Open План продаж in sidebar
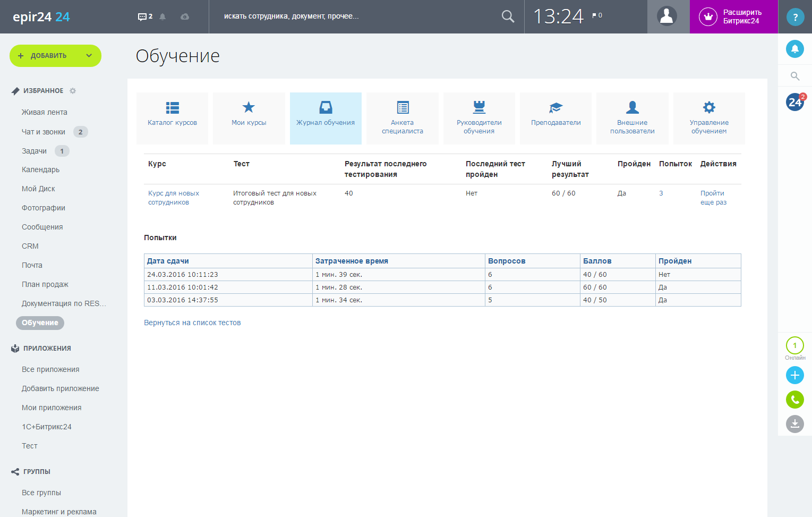Viewport: 812px width, 517px height. pos(45,284)
